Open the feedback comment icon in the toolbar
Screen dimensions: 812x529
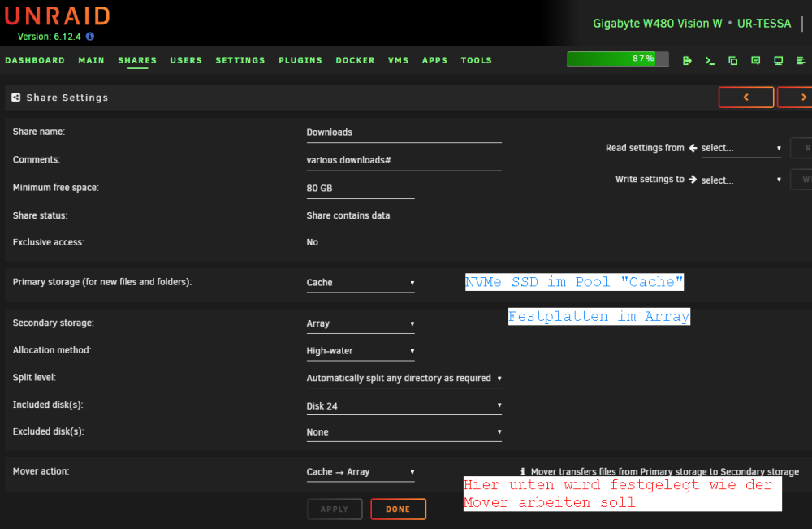click(x=755, y=61)
